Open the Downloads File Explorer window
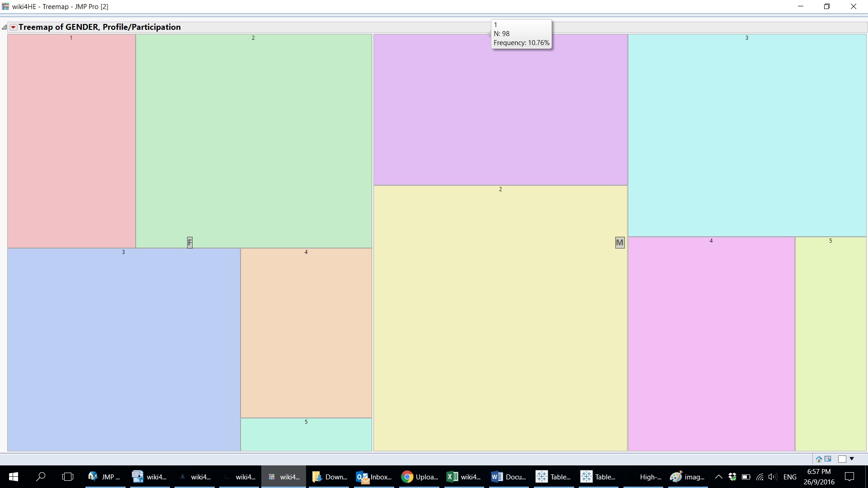Image resolution: width=868 pixels, height=488 pixels. 330,477
